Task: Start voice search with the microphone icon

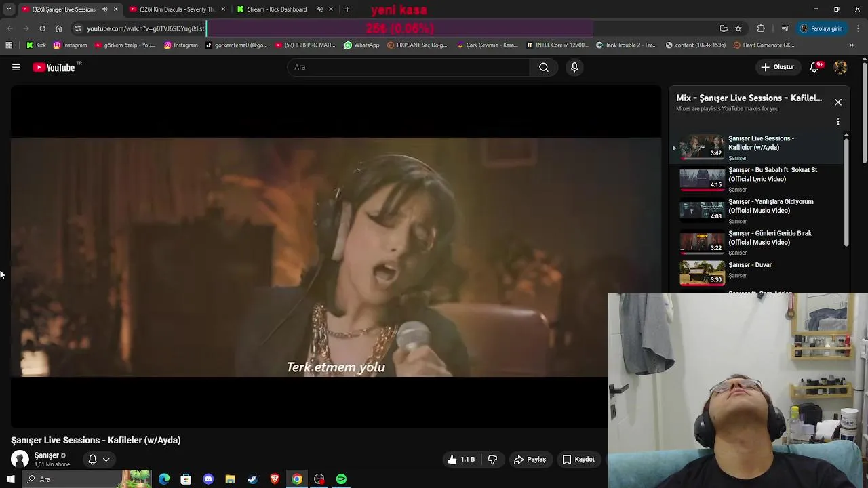Action: [574, 67]
